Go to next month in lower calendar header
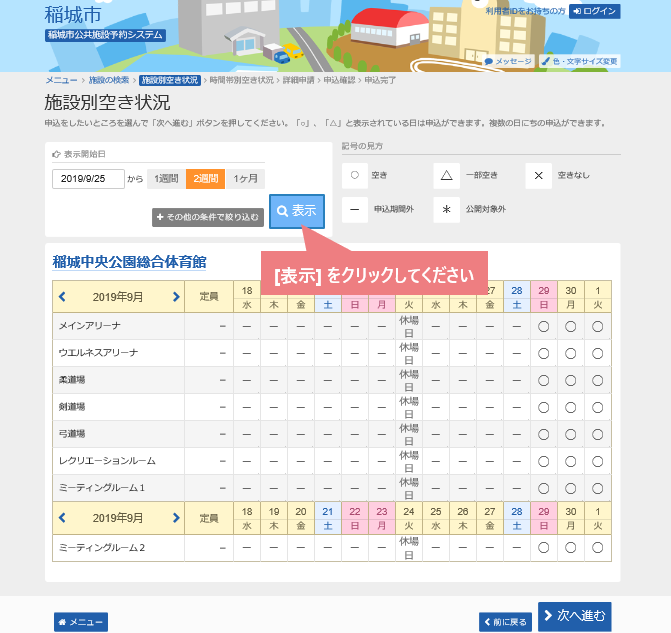 tap(176, 518)
